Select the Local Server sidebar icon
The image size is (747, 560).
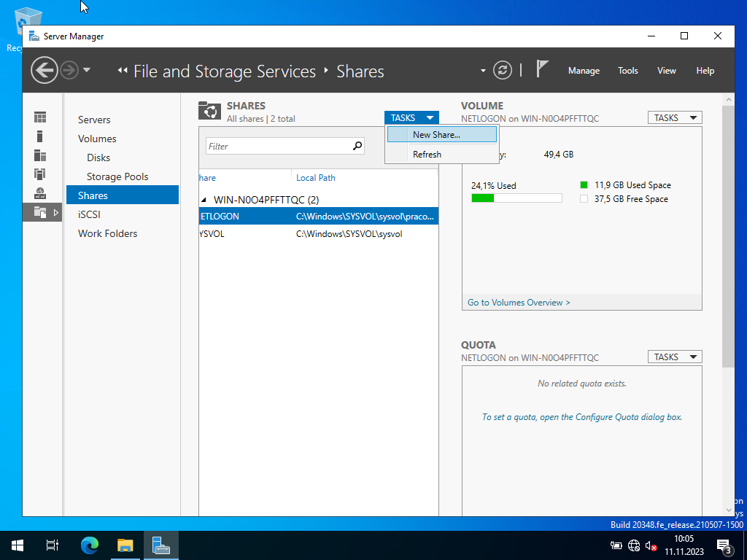pyautogui.click(x=40, y=136)
